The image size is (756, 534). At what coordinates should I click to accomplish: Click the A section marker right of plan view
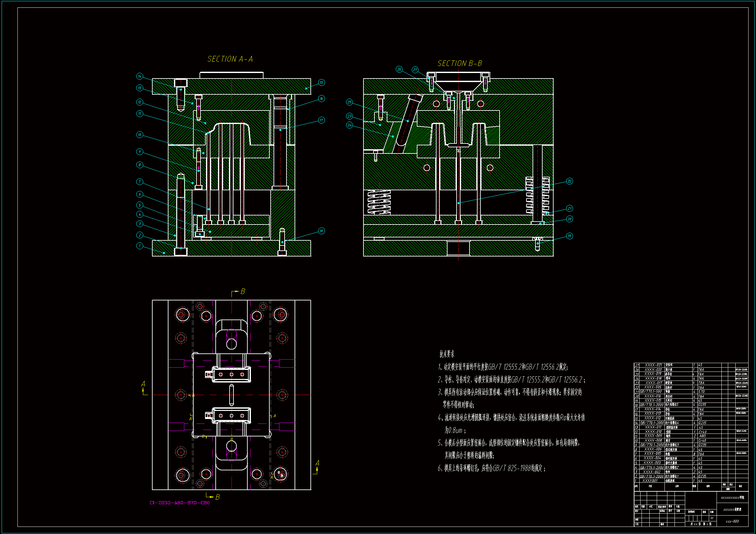click(317, 463)
